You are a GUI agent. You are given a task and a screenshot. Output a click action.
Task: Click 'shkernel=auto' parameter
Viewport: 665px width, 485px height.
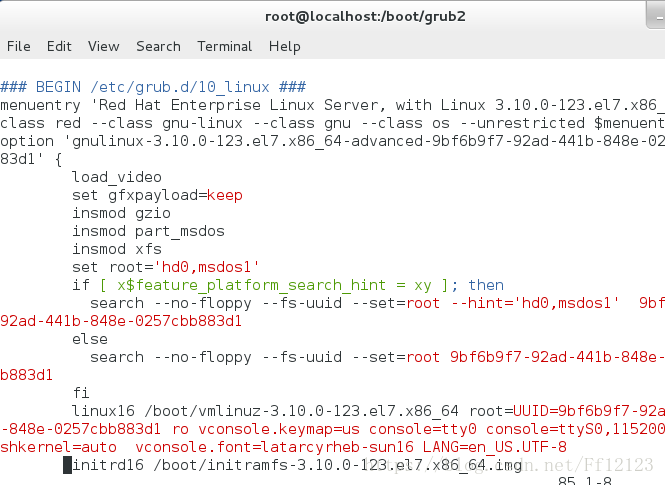tap(59, 447)
